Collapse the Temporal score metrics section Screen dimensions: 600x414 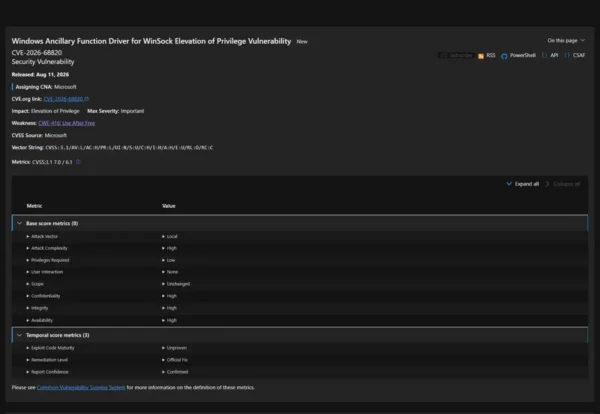(x=20, y=335)
